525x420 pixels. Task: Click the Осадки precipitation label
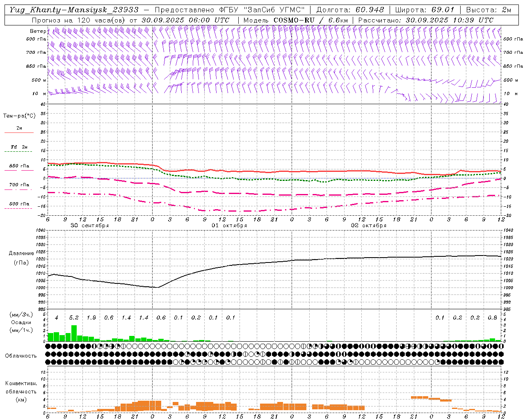point(21,322)
